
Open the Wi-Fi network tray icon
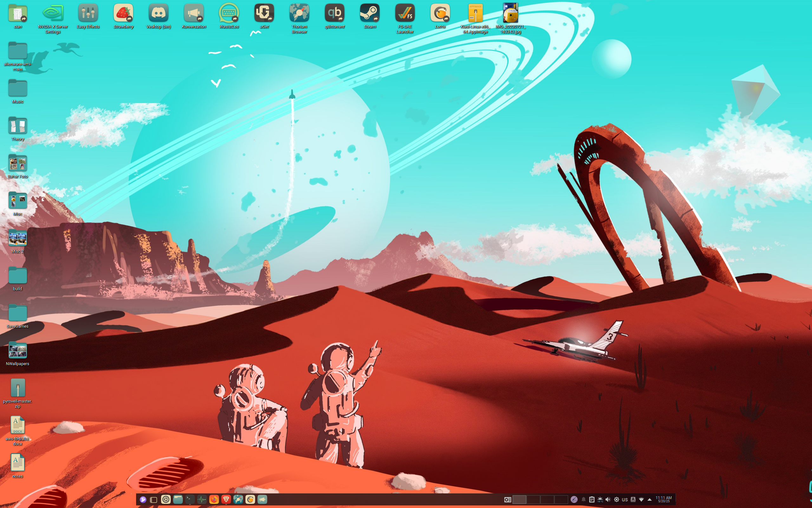641,500
